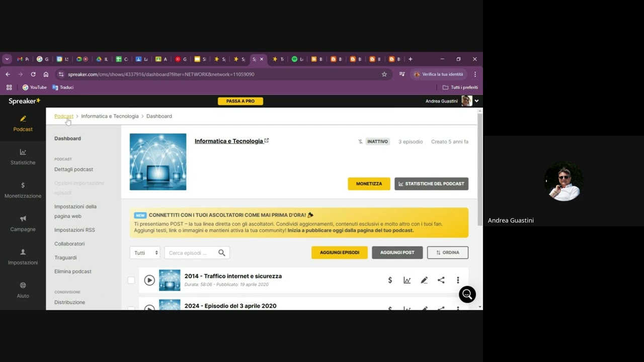Screen dimensions: 644x362
Task: Open external link icon beside Informatica e Tecnologia
Action: pyautogui.click(x=267, y=141)
